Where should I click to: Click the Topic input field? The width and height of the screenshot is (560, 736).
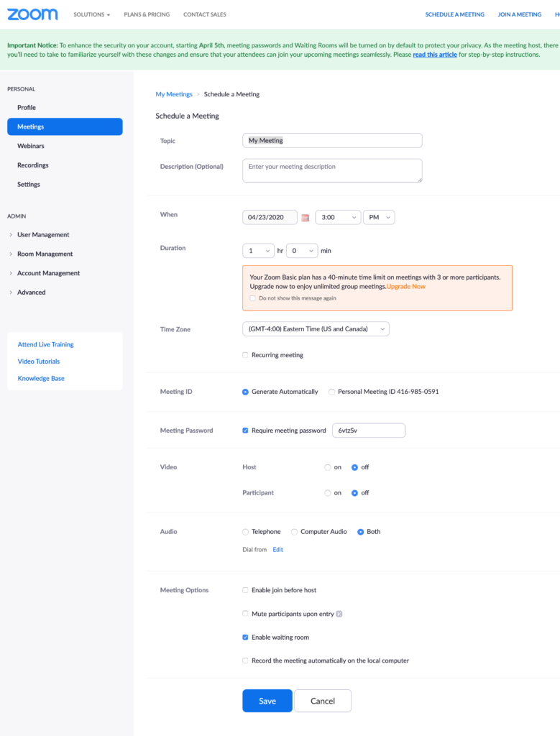point(332,140)
